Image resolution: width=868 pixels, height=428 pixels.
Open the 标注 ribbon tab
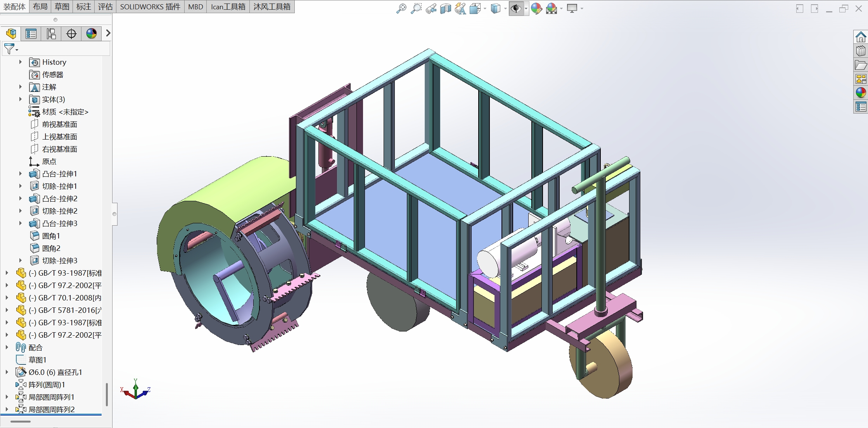[83, 7]
